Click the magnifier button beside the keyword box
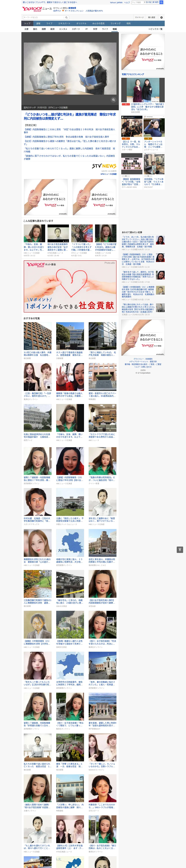The width and height of the screenshot is (186, 868). point(66,17)
